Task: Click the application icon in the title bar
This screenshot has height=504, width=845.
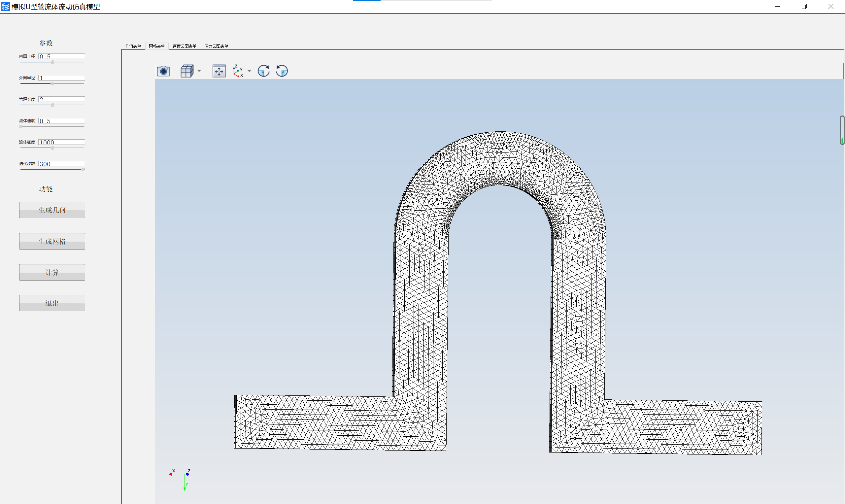Action: coord(5,7)
